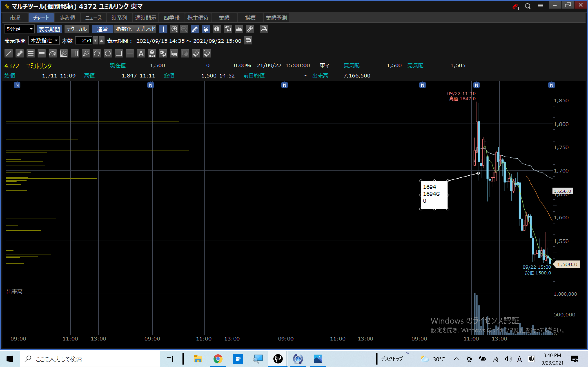Switch to the ニュース tab
Viewport: 588px width, 367px height.
pyautogui.click(x=93, y=18)
